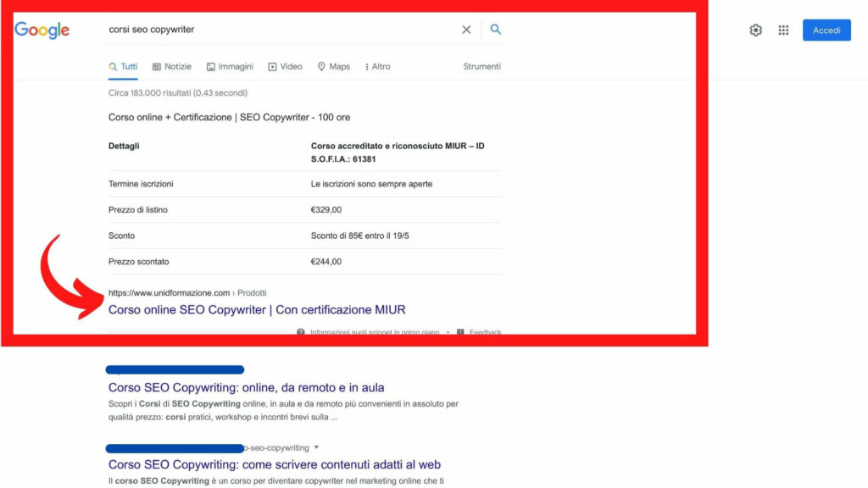Click the 'Dettagli' table header
Viewport: 868px width, 488px height.
[x=124, y=146]
